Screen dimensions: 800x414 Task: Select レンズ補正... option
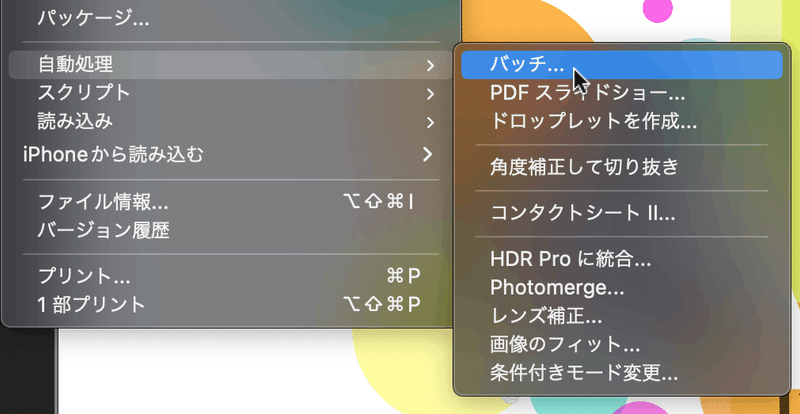tap(621, 317)
